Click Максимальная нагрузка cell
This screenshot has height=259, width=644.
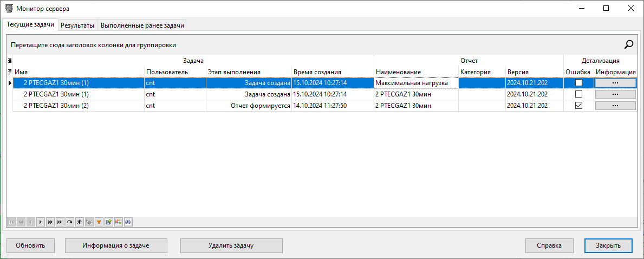pos(416,83)
